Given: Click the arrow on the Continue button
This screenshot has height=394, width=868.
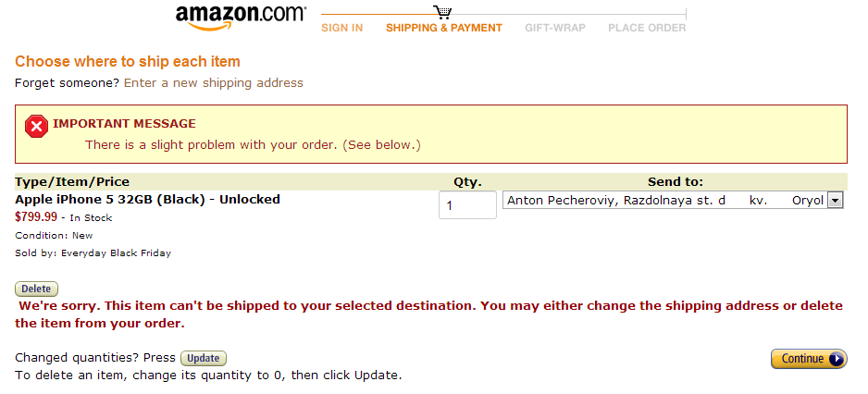Looking at the screenshot, I should click(x=837, y=359).
